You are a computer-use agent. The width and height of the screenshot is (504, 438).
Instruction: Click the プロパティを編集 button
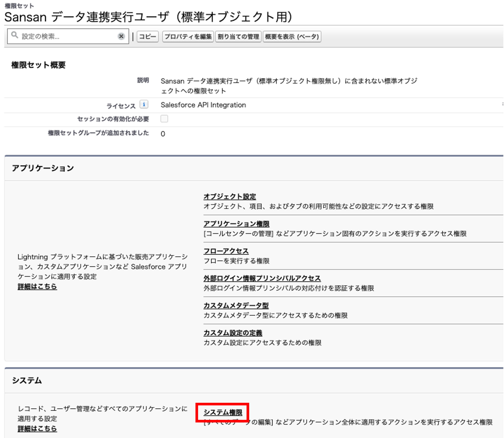pyautogui.click(x=188, y=37)
